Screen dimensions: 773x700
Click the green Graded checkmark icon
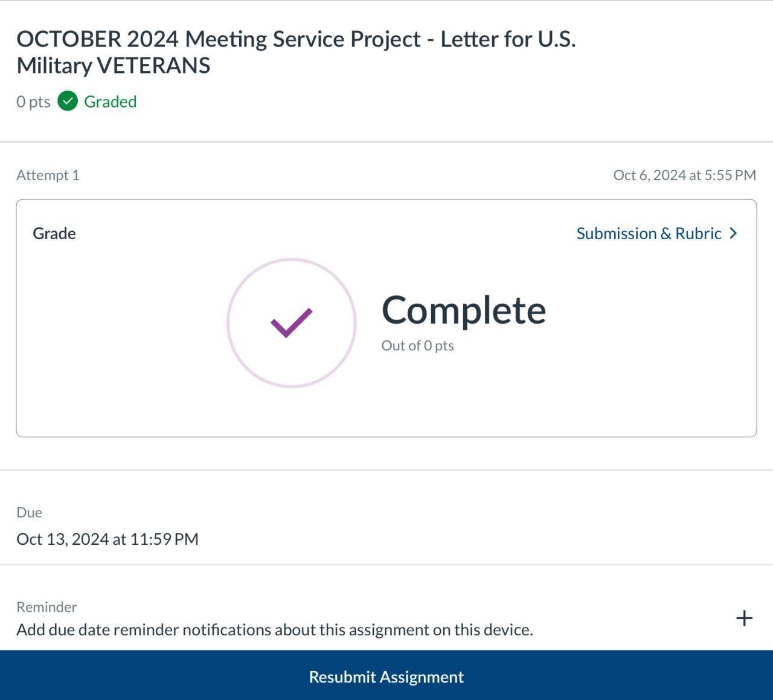(x=68, y=101)
